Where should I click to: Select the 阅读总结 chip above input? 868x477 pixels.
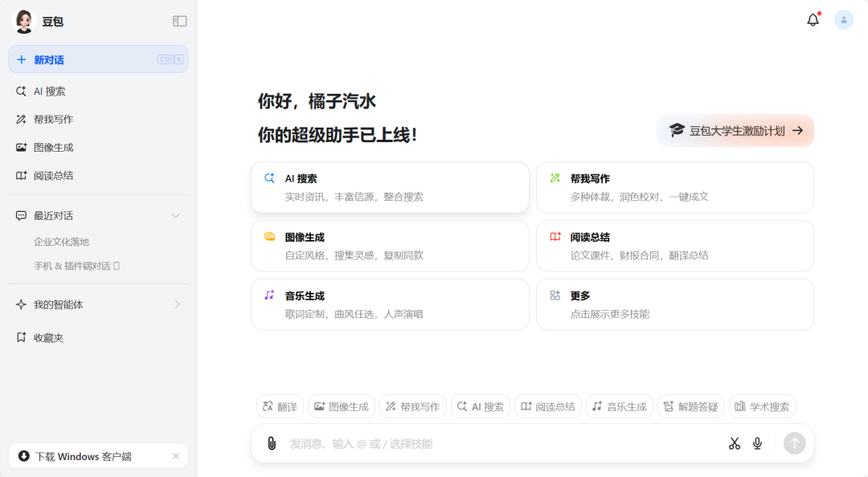pyautogui.click(x=548, y=406)
